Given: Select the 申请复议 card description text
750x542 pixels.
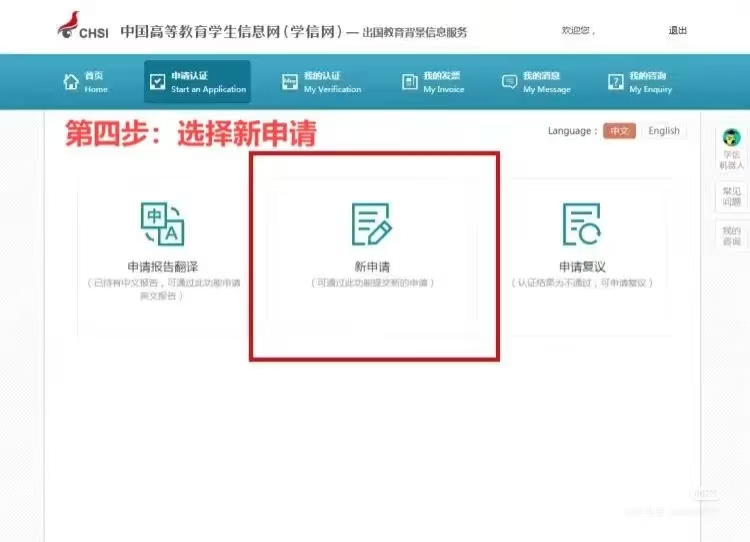Looking at the screenshot, I should coord(581,284).
